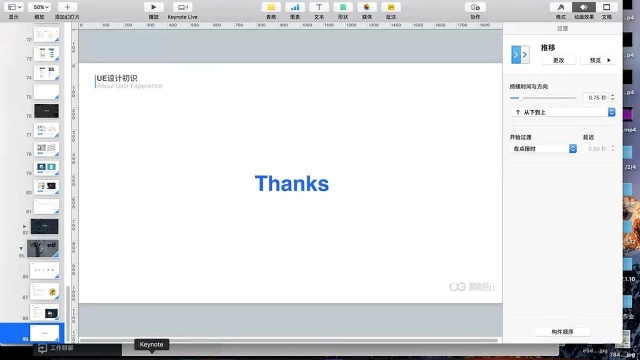The image size is (640, 360).
Task: Add a text box with the Text tool
Action: [319, 7]
